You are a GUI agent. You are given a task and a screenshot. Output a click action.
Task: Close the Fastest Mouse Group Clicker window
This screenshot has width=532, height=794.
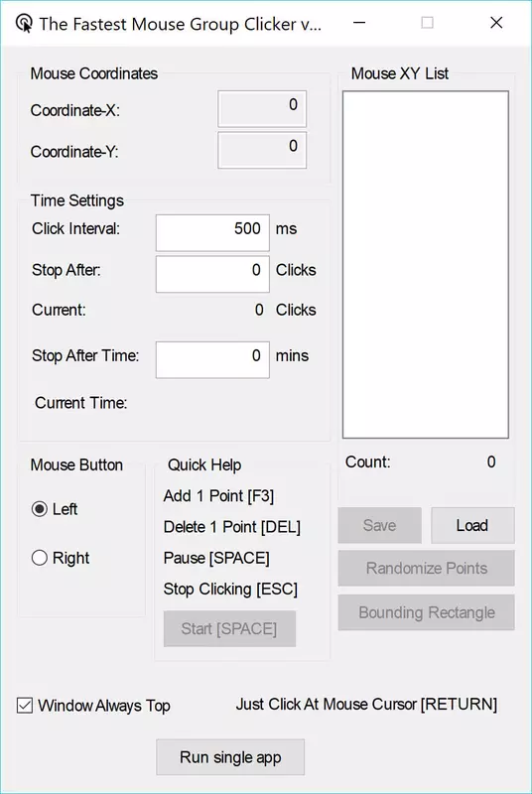coord(496,23)
